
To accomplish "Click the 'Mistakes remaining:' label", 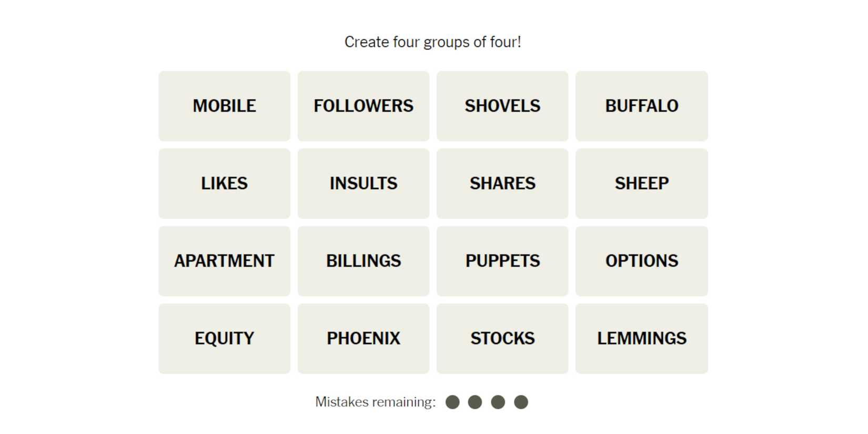I will point(375,402).
